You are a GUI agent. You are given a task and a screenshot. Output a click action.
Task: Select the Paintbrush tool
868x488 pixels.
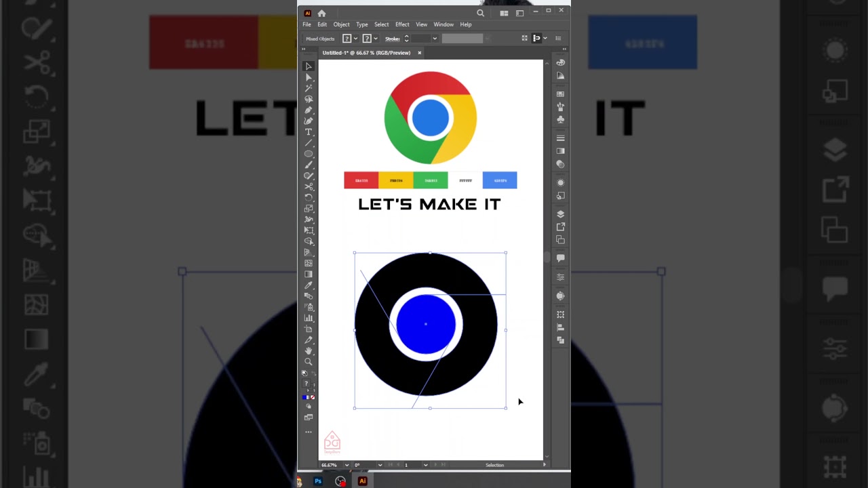click(x=309, y=165)
